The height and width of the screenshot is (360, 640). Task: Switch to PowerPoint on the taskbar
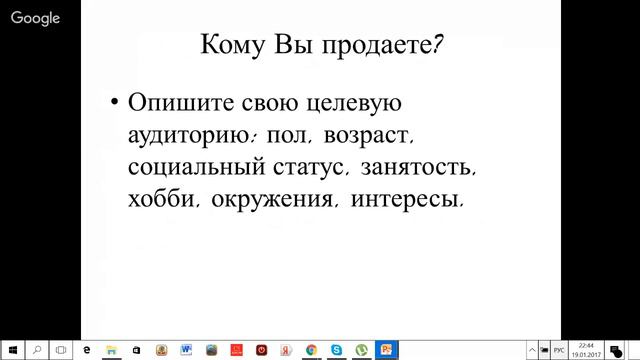pos(387,350)
